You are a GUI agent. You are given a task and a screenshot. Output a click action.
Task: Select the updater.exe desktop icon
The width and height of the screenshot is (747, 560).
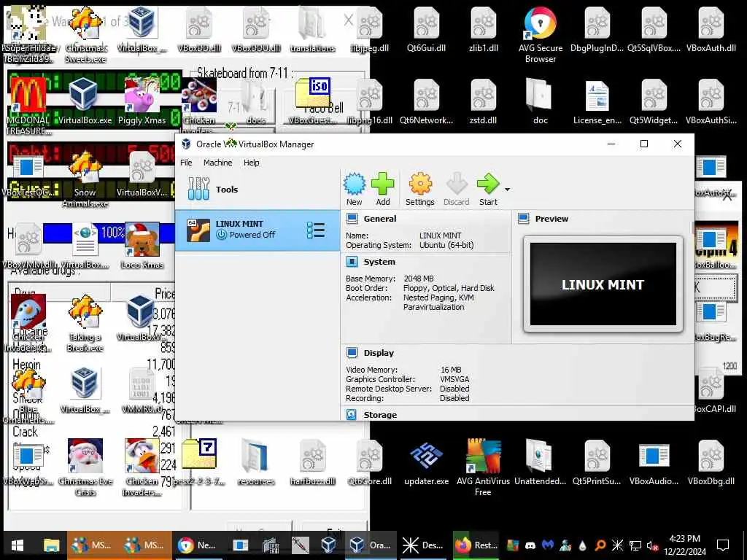[426, 463]
